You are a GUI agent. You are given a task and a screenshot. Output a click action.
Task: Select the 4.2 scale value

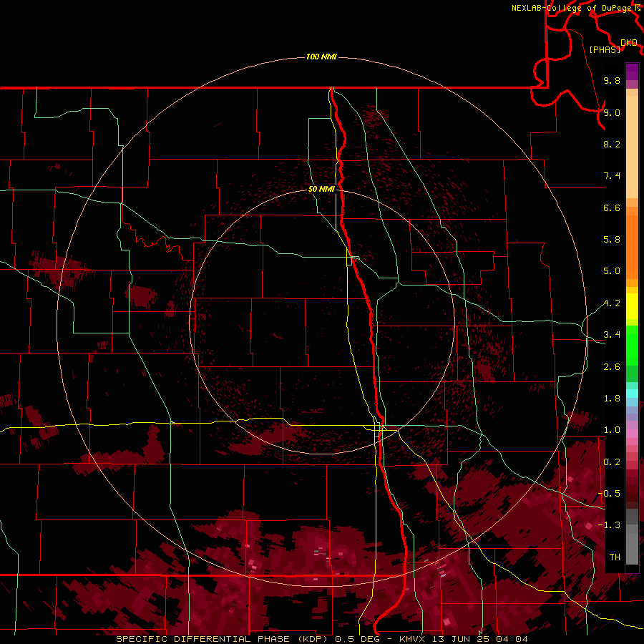pyautogui.click(x=612, y=303)
